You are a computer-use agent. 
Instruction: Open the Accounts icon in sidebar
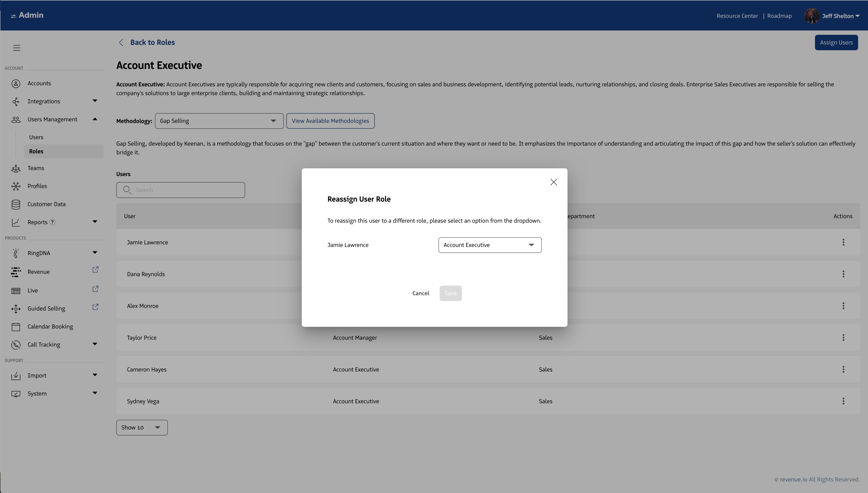[16, 84]
